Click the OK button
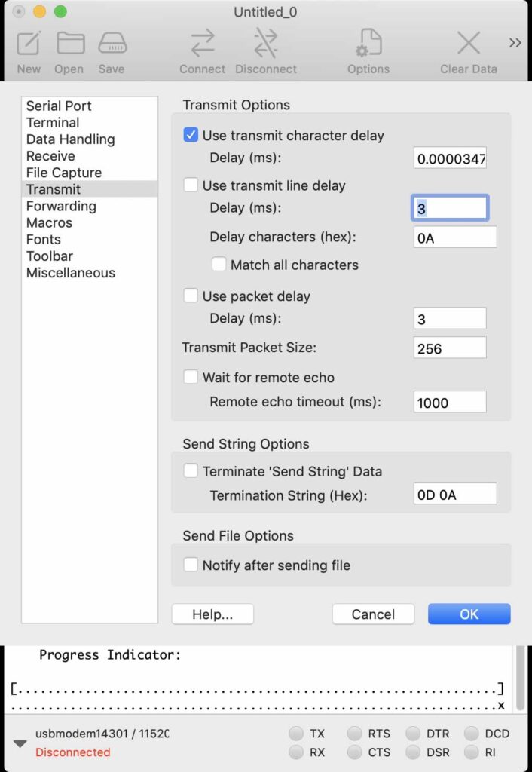 point(469,614)
